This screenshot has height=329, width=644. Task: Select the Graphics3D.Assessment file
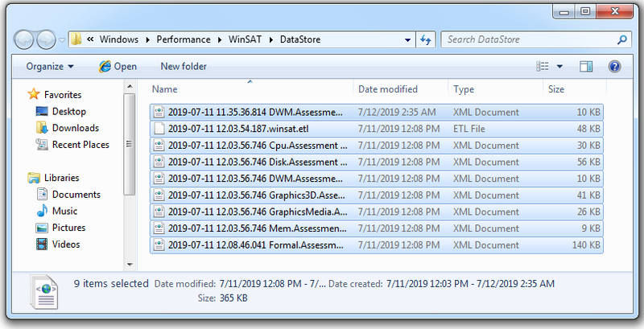[377, 195]
